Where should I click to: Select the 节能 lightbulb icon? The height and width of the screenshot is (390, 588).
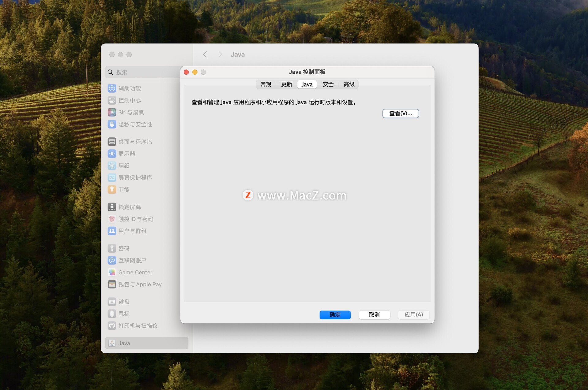112,189
